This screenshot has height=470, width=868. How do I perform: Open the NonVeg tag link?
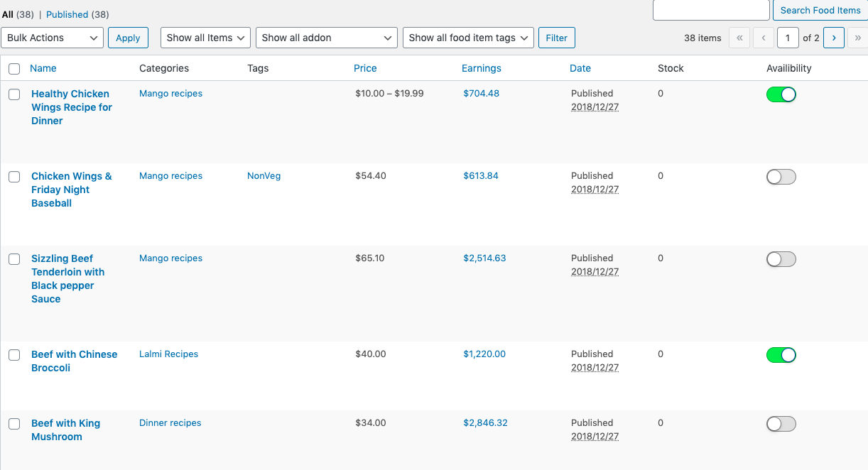[x=264, y=176]
